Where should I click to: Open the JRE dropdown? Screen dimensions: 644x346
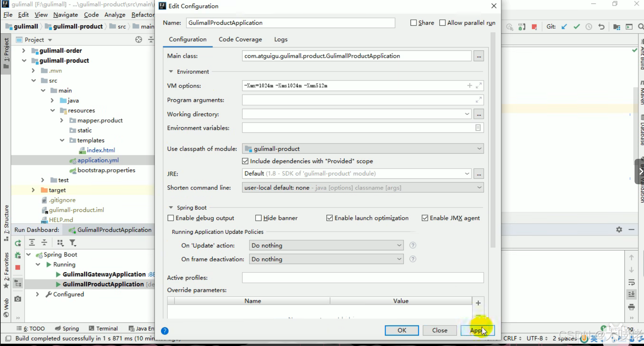pyautogui.click(x=357, y=173)
